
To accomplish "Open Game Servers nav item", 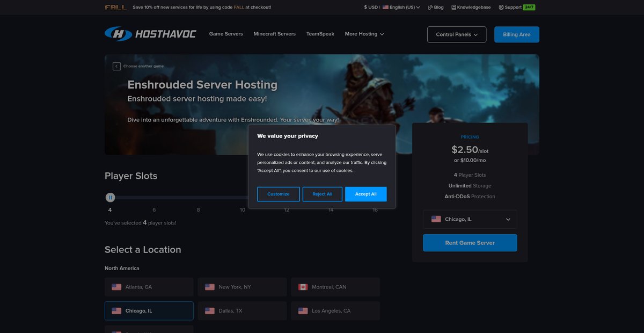I will click(x=226, y=34).
